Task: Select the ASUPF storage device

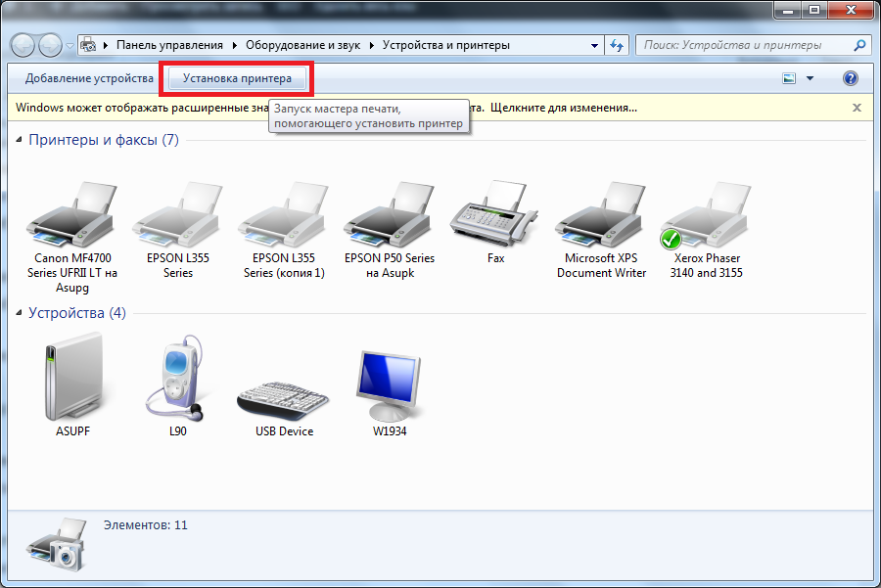Action: tap(73, 377)
